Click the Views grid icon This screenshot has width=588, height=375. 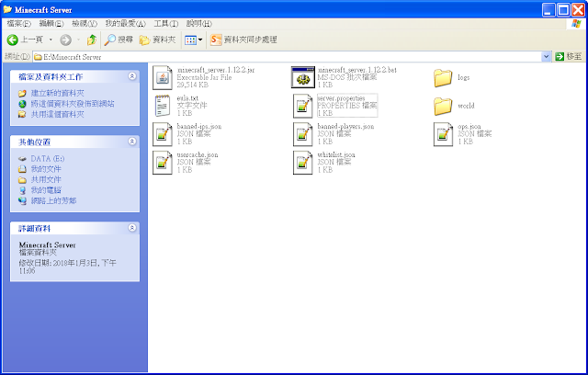click(x=190, y=40)
